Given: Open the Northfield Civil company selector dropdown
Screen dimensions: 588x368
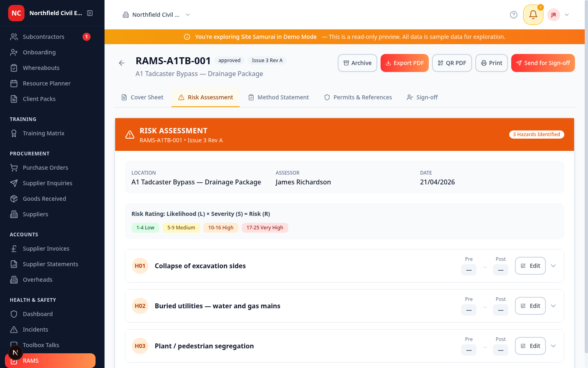Looking at the screenshot, I should (156, 14).
